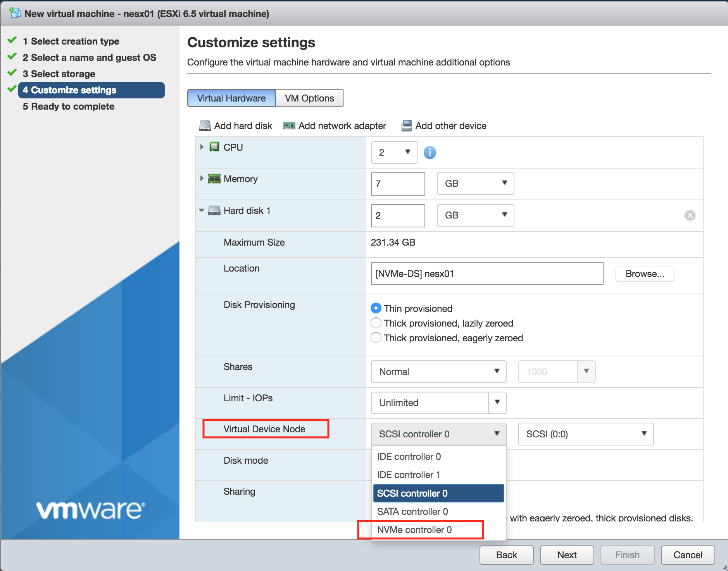
Task: Click the Add network adapter icon
Action: (289, 126)
